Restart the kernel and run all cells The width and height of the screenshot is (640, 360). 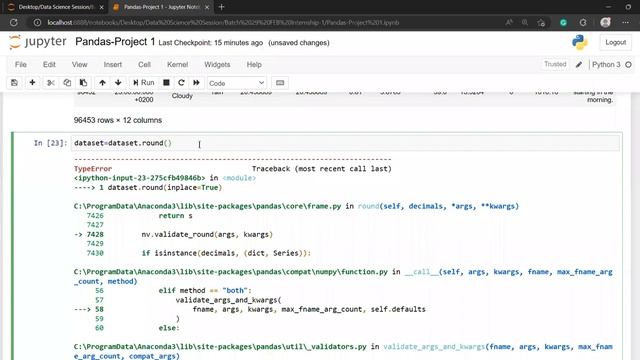click(196, 83)
